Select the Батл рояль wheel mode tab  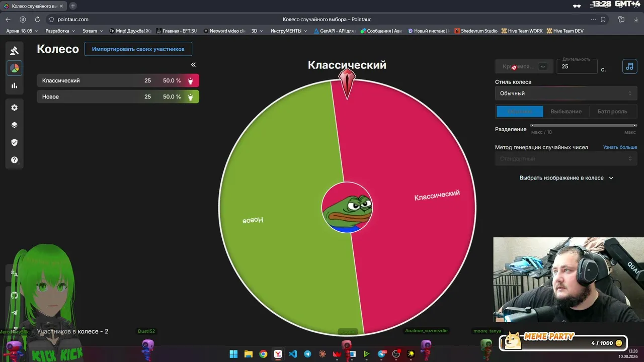pyautogui.click(x=612, y=112)
